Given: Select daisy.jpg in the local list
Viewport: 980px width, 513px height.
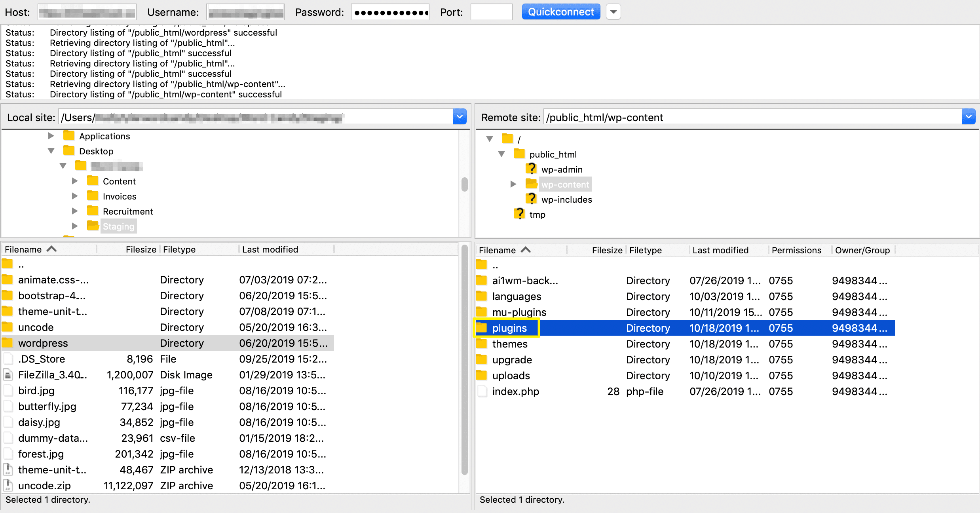Looking at the screenshot, I should (39, 422).
